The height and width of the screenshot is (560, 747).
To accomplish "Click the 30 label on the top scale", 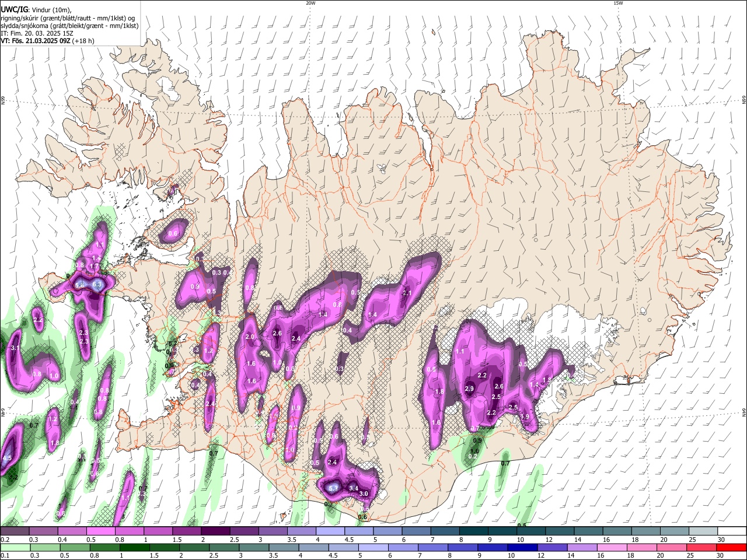I will point(721,540).
